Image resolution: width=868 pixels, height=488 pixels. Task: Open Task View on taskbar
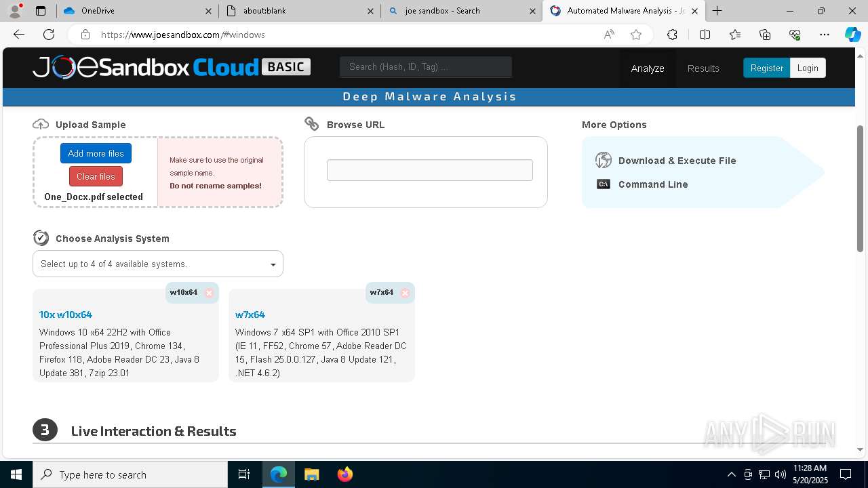click(x=244, y=474)
